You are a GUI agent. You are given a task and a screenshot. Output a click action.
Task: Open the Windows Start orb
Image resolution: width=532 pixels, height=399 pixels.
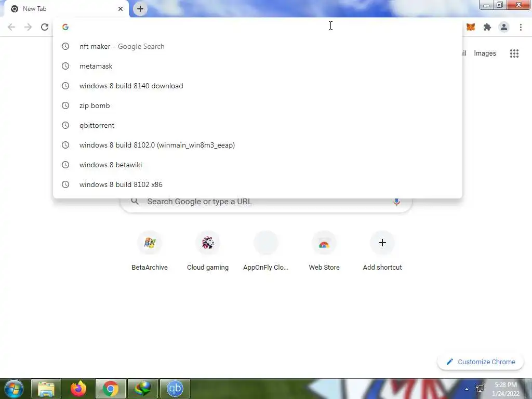coord(14,389)
